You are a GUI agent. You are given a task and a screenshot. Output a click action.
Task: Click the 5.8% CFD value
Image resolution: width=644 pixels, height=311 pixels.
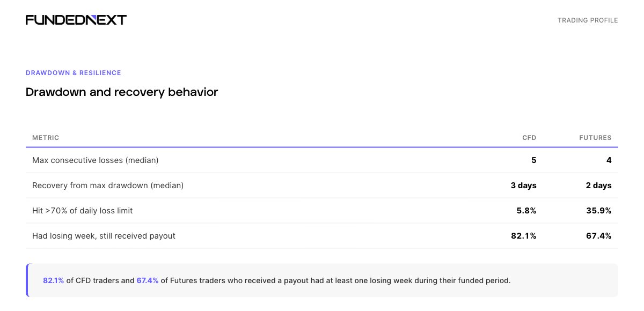point(526,211)
